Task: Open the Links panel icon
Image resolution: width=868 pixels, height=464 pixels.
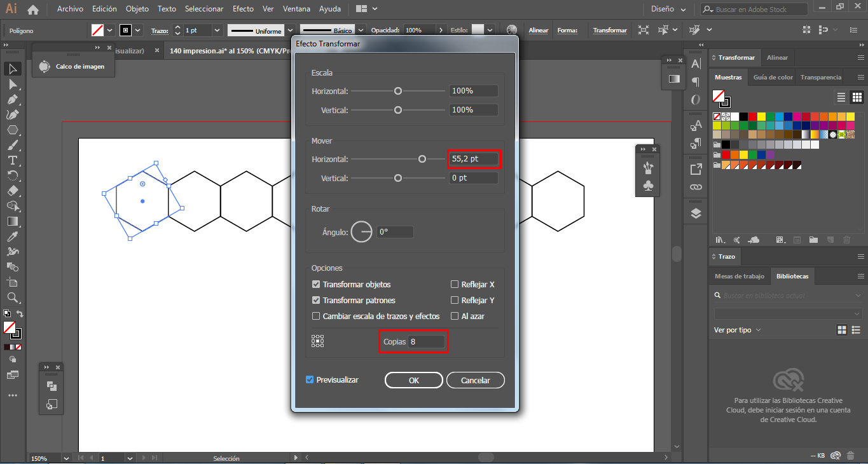Action: tap(696, 188)
